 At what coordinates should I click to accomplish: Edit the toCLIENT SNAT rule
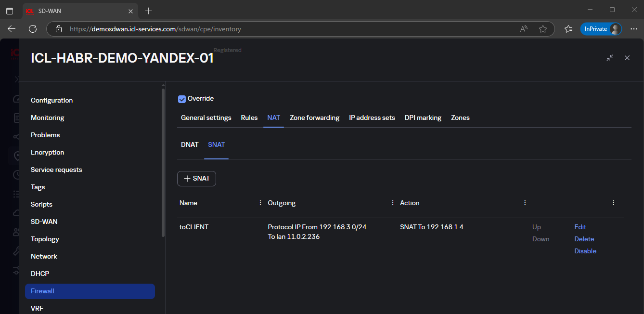coord(580,227)
